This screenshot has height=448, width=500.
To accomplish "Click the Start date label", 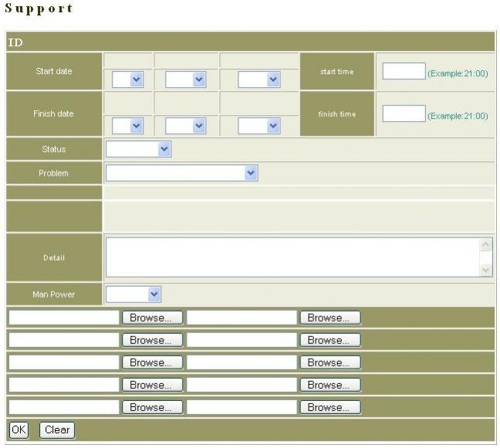I will click(x=54, y=71).
